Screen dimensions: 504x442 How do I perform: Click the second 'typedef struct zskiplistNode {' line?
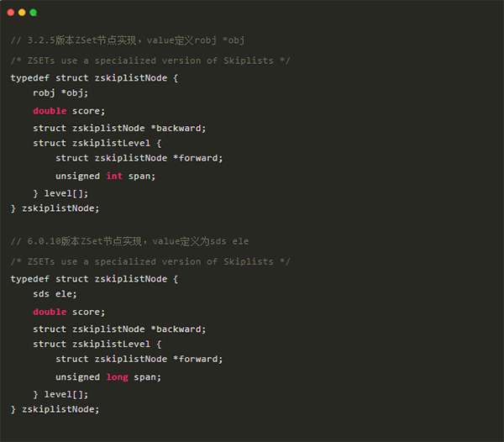point(94,279)
